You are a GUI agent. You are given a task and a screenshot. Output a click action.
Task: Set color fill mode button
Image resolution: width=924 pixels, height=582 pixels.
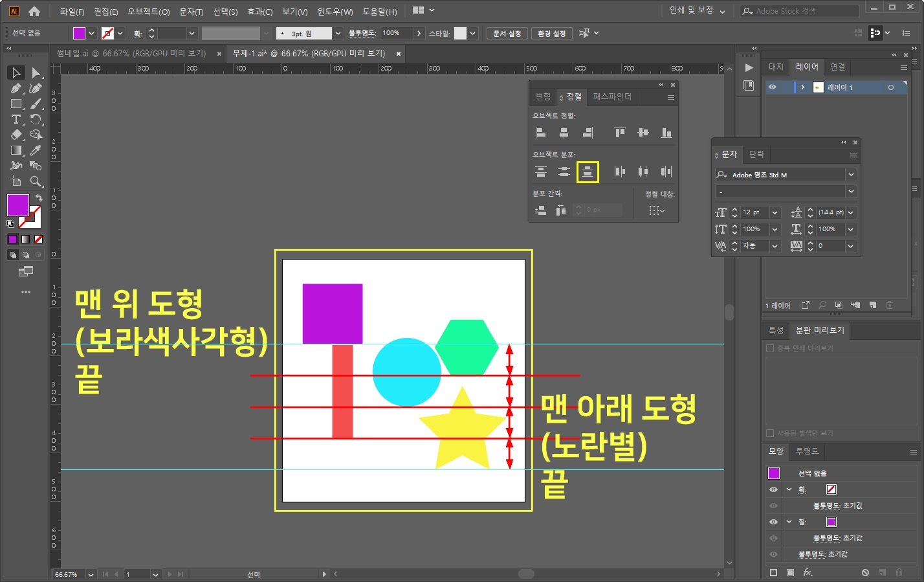[12, 240]
